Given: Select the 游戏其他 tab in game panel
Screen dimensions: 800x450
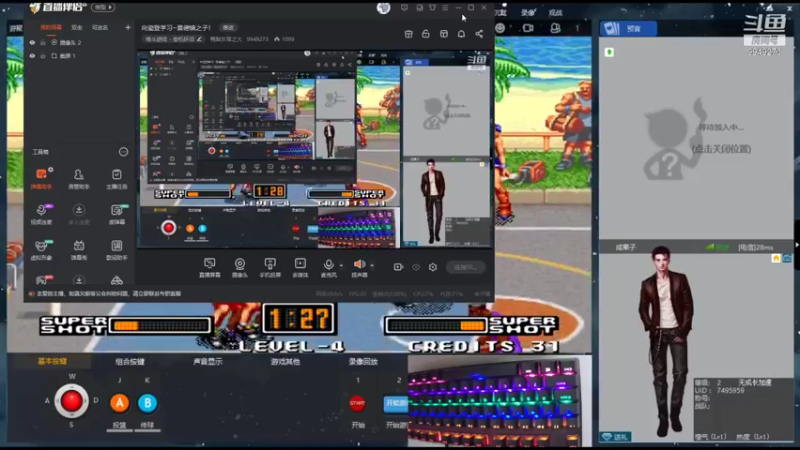Looking at the screenshot, I should click(x=285, y=361).
